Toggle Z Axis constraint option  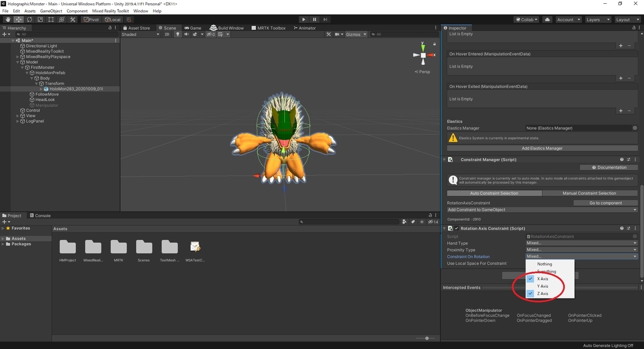pyautogui.click(x=550, y=294)
